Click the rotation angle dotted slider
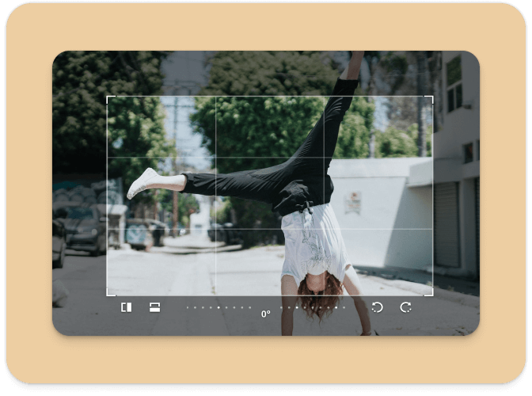This screenshot has height=396, width=532. (x=266, y=307)
